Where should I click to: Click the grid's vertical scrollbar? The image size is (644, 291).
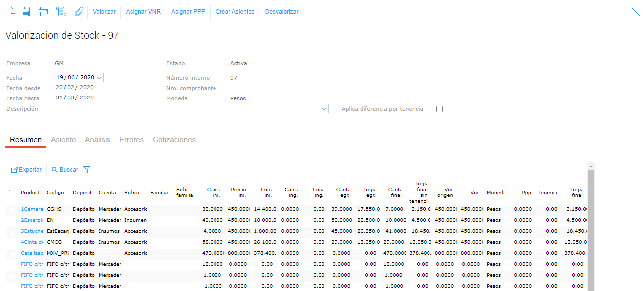pyautogui.click(x=591, y=229)
